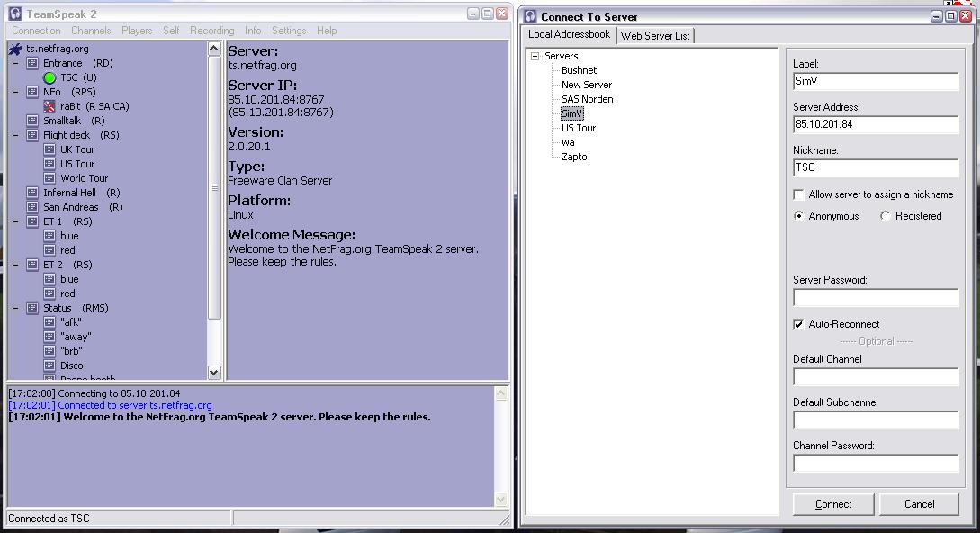Click the Server Password field
Screen dimensions: 980x533
(x=875, y=298)
